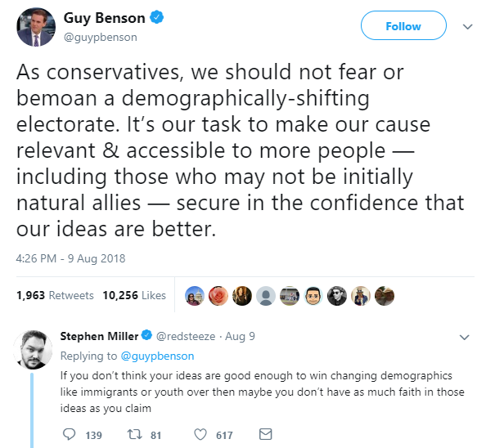The image size is (486, 448).
Task: View the 10,256 Likes list
Action: pos(134,295)
